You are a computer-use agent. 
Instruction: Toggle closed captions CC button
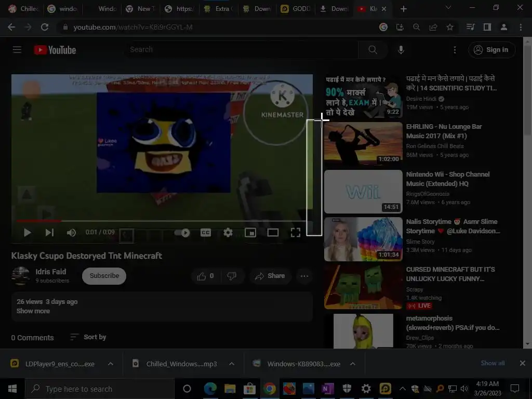coord(206,232)
